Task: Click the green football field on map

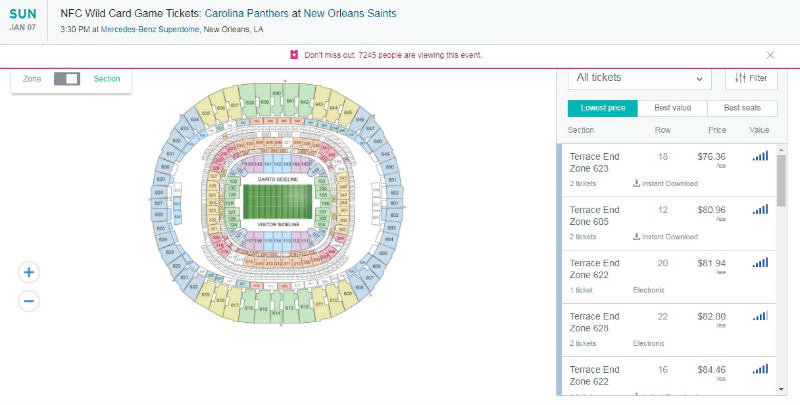Action: 277,202
